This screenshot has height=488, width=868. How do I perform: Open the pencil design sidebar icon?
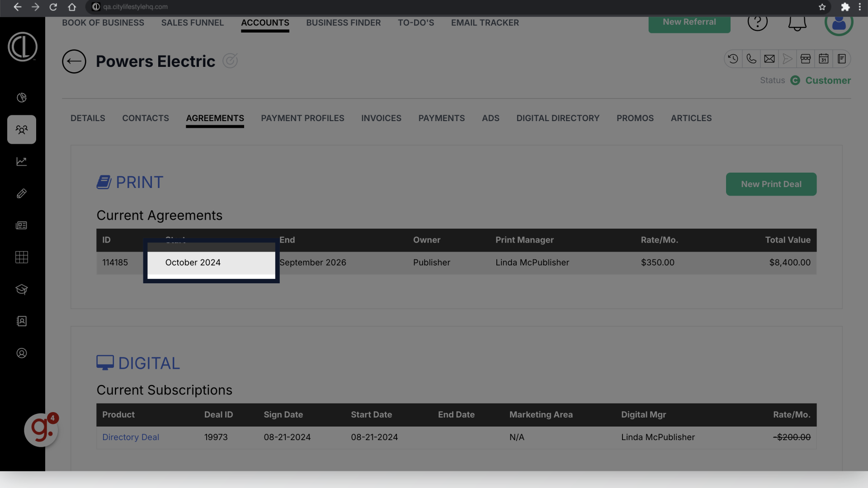(22, 193)
